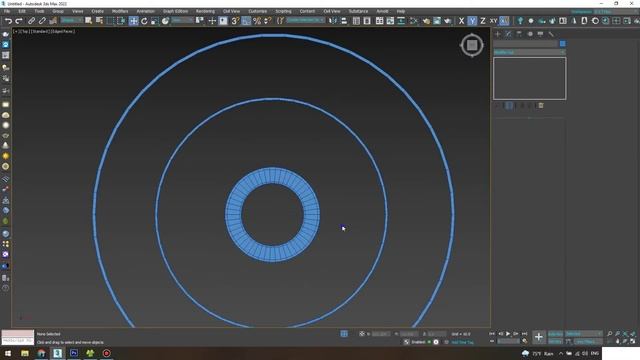Click the Maximize Viewport Toggle icon

tap(633, 341)
